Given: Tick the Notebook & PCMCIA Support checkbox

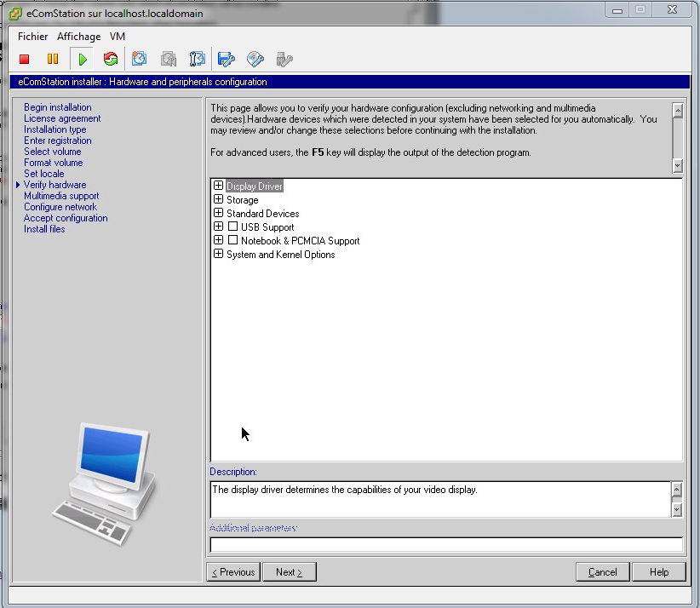Looking at the screenshot, I should (x=233, y=241).
